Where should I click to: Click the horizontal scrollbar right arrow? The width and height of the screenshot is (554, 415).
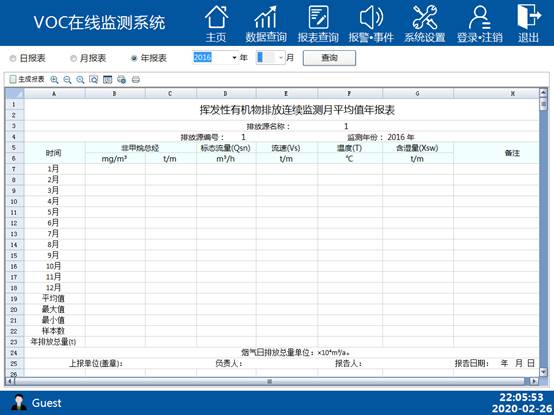(x=535, y=381)
